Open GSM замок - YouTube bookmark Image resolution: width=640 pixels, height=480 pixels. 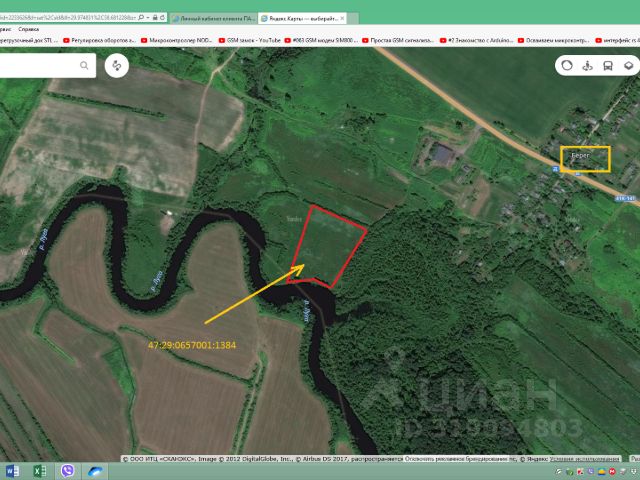click(250, 40)
